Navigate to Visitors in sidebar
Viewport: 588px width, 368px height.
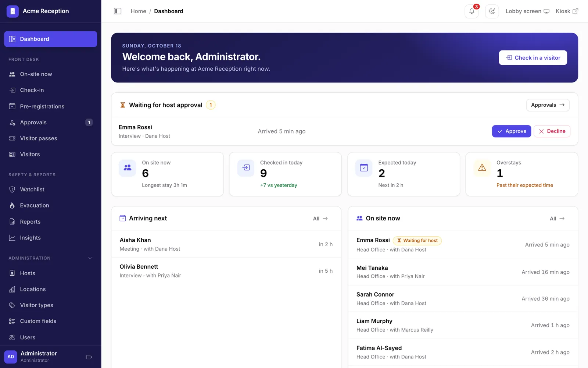(51, 154)
